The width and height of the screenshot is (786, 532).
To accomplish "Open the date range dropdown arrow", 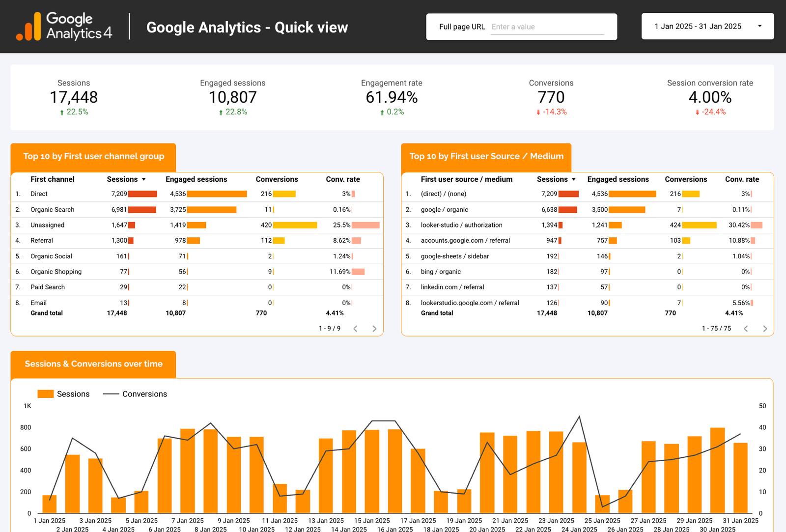I will 759,26.
